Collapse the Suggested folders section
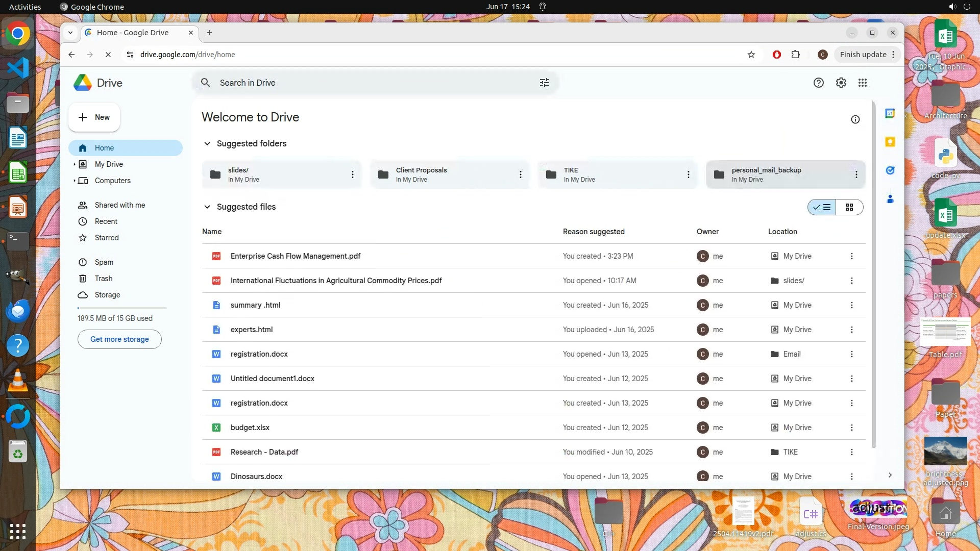Screen dimensions: 980x551 207,143
